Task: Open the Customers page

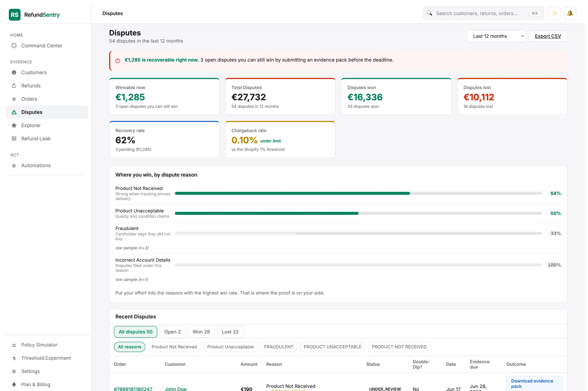Action: click(47, 73)
